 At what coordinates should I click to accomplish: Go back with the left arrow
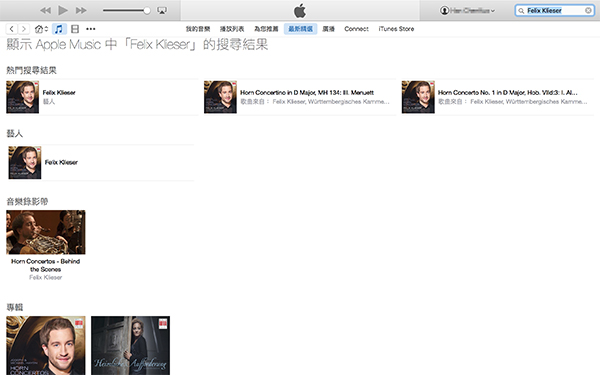[x=12, y=29]
